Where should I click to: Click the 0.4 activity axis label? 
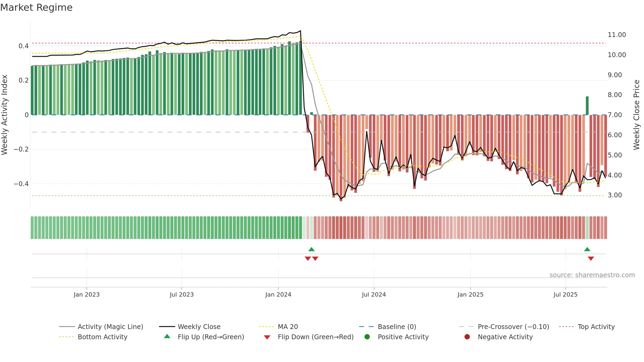click(24, 46)
